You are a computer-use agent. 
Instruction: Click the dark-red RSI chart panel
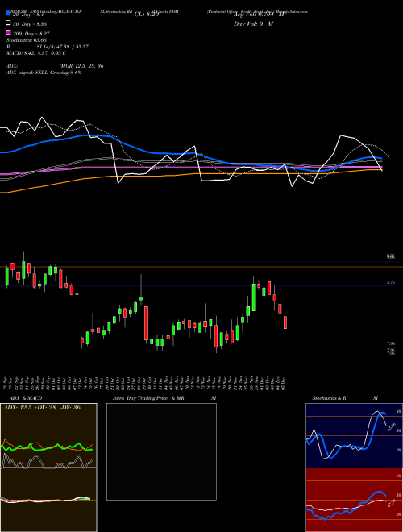pos(354,500)
